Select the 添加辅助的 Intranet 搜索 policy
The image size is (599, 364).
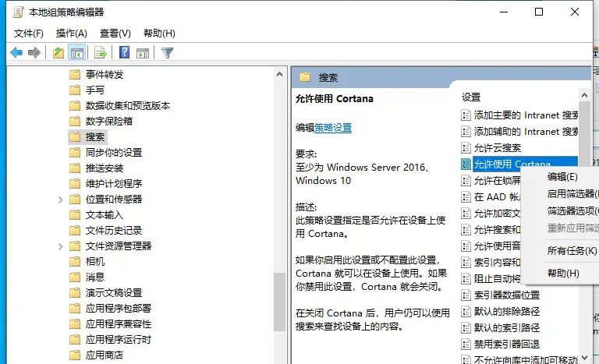coord(520,132)
